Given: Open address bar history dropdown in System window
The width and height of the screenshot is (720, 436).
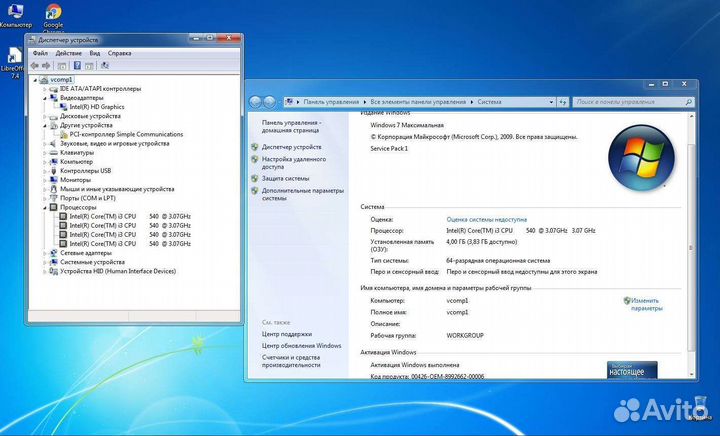Looking at the screenshot, I should coord(551,102).
